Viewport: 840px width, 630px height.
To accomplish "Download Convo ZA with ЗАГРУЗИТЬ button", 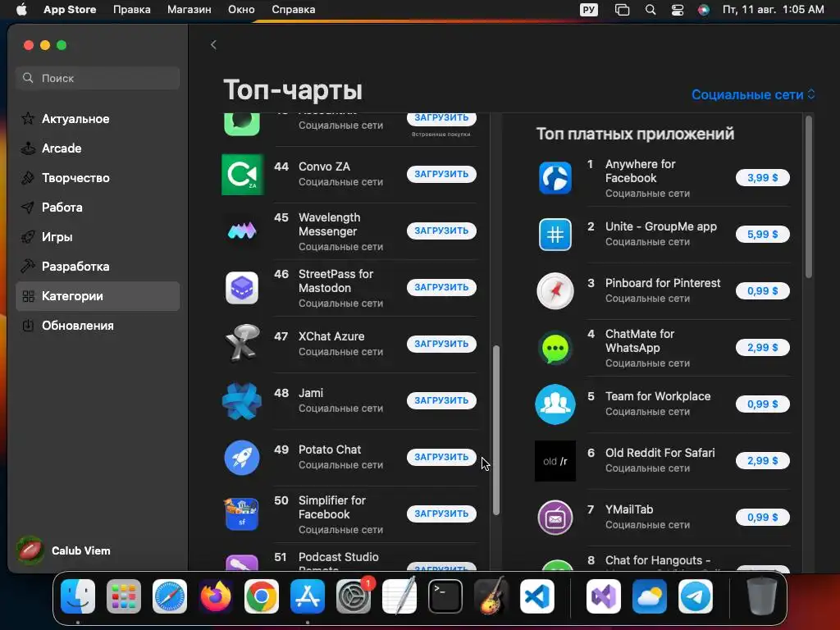I will pos(441,174).
